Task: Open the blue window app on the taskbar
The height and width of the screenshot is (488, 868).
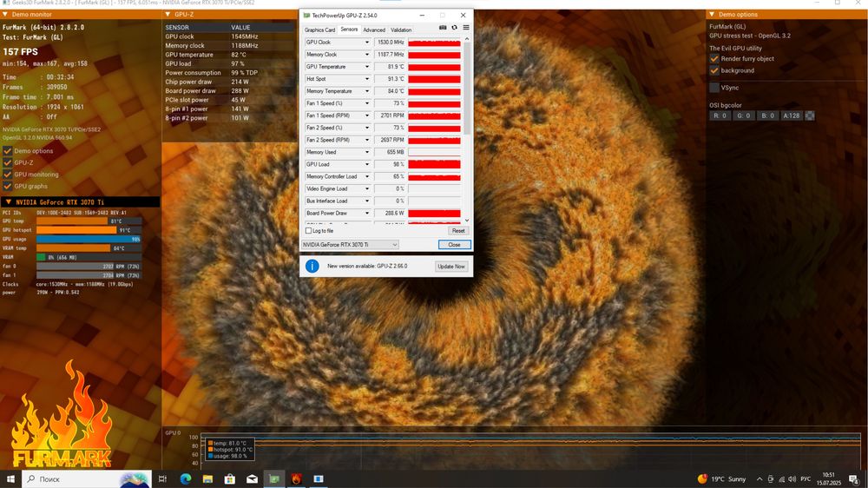Action: tap(319, 479)
